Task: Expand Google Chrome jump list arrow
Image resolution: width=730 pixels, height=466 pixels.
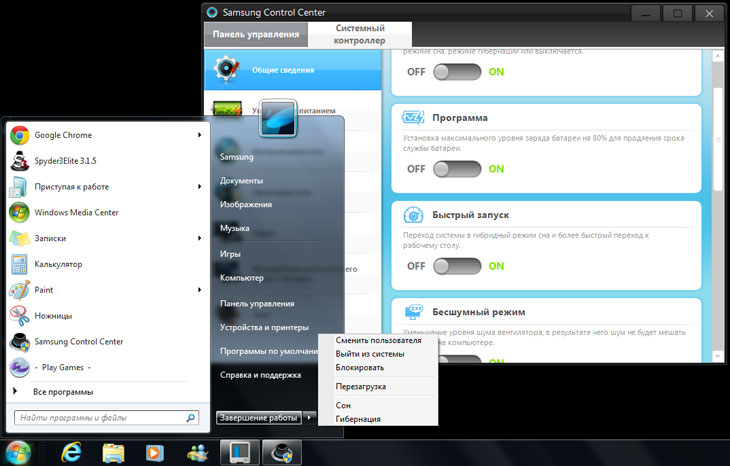Action: coord(199,135)
